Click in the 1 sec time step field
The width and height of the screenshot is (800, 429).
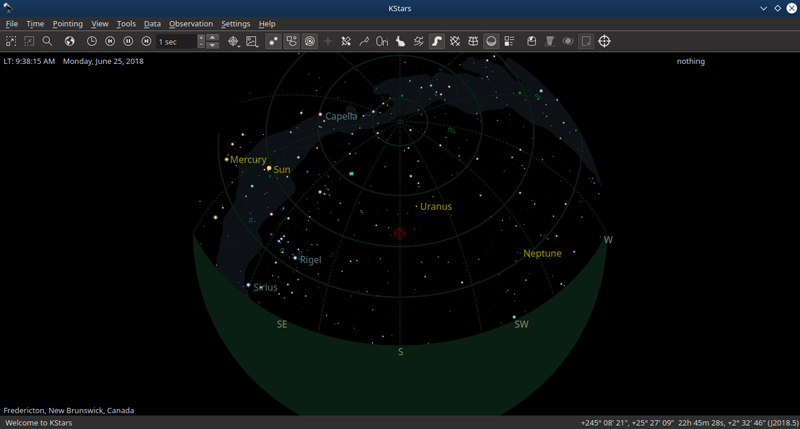click(176, 41)
